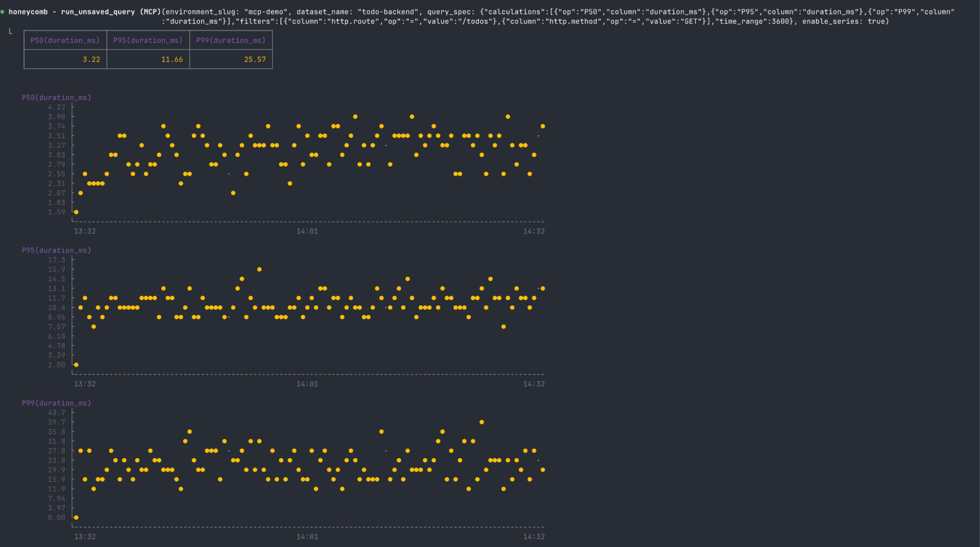Select the 25.57 value in the table
Image resolution: width=980 pixels, height=547 pixels.
pos(255,59)
